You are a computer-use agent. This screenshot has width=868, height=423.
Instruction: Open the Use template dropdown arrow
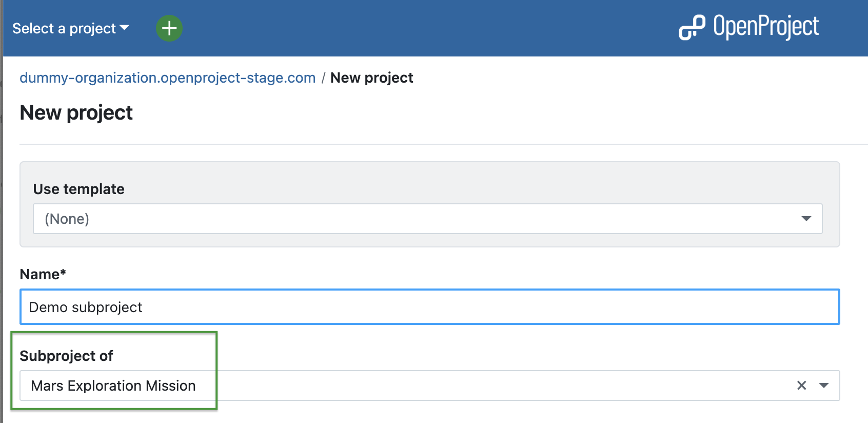click(x=806, y=219)
